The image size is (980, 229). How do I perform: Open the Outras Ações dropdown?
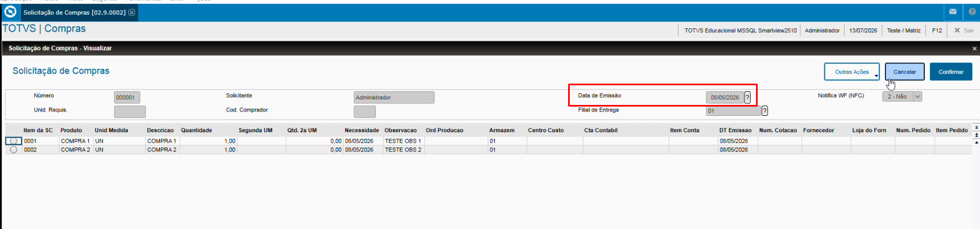[852, 72]
